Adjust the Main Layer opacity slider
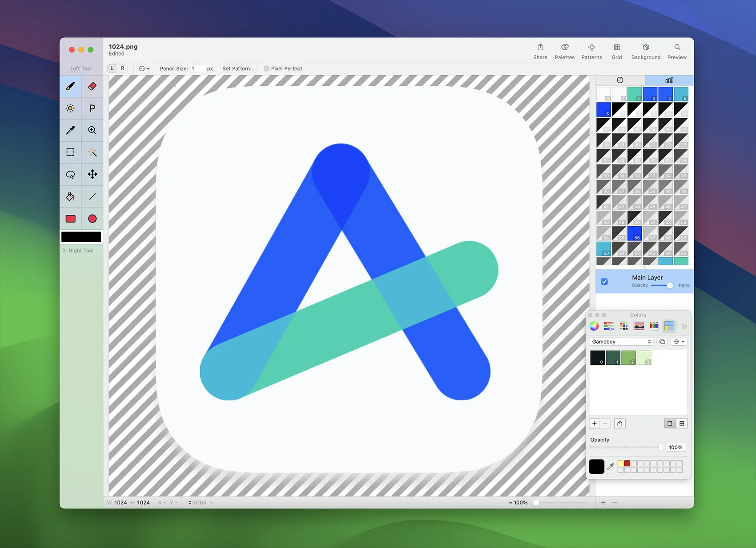Image resolution: width=756 pixels, height=548 pixels. tap(662, 286)
